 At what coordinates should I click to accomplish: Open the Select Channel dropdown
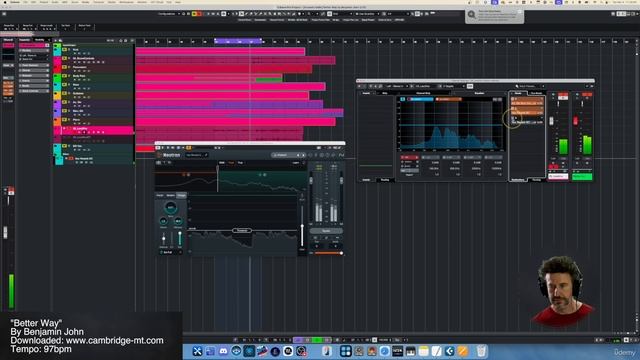pyautogui.click(x=529, y=86)
